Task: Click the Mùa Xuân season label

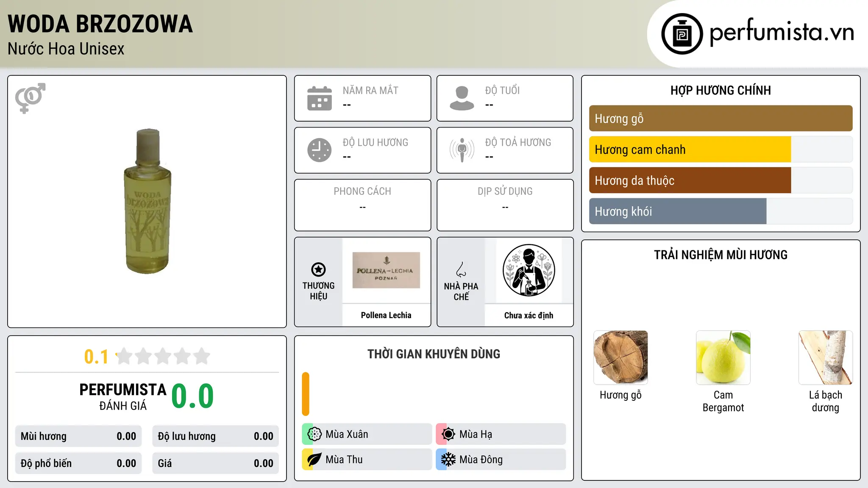Action: pyautogui.click(x=347, y=434)
